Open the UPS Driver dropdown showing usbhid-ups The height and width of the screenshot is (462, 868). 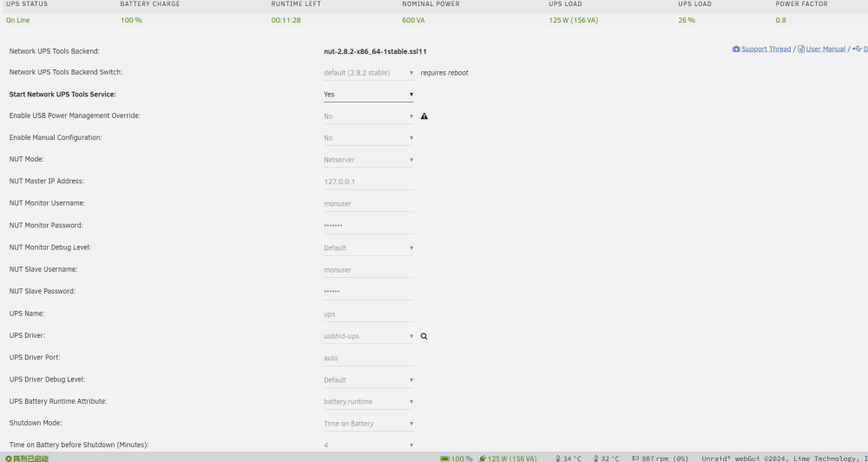[369, 336]
